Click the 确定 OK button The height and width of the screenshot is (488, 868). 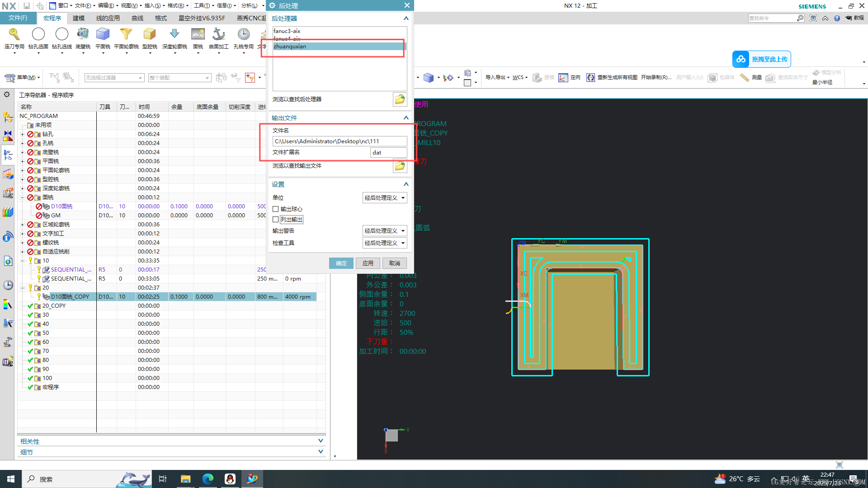341,263
